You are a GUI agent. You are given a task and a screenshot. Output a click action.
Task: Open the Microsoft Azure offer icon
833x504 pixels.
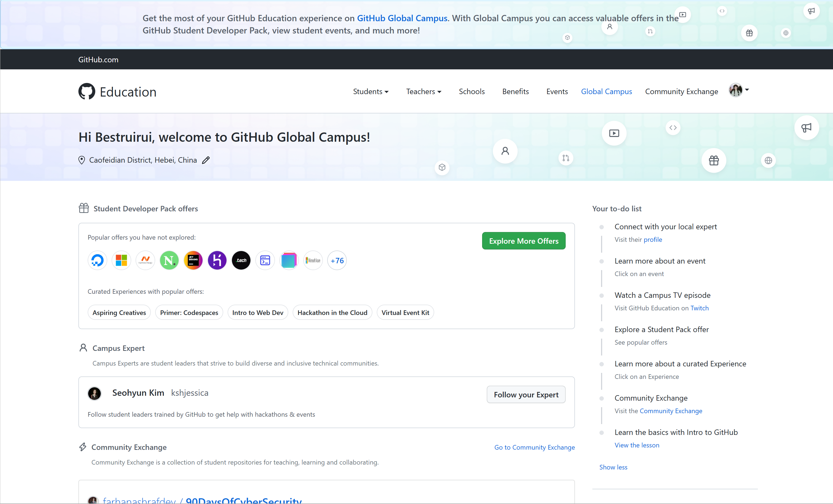pos(313,261)
